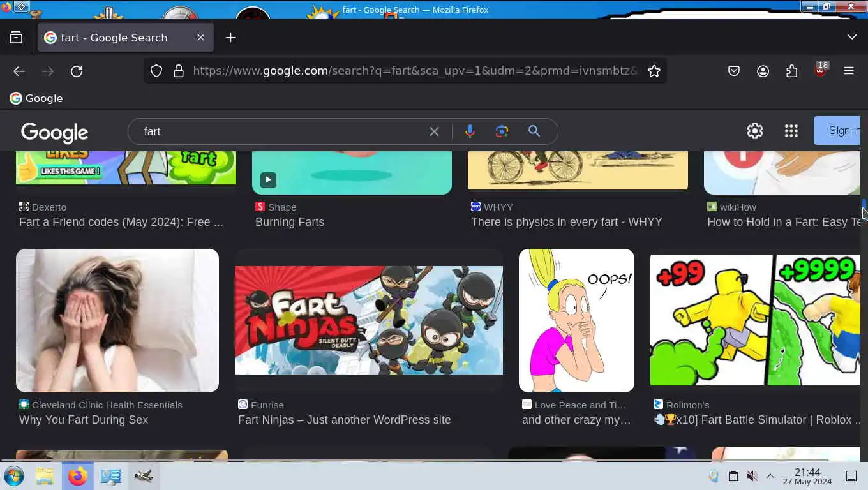Open Firefox account icon
Image resolution: width=868 pixels, height=490 pixels.
click(x=763, y=71)
